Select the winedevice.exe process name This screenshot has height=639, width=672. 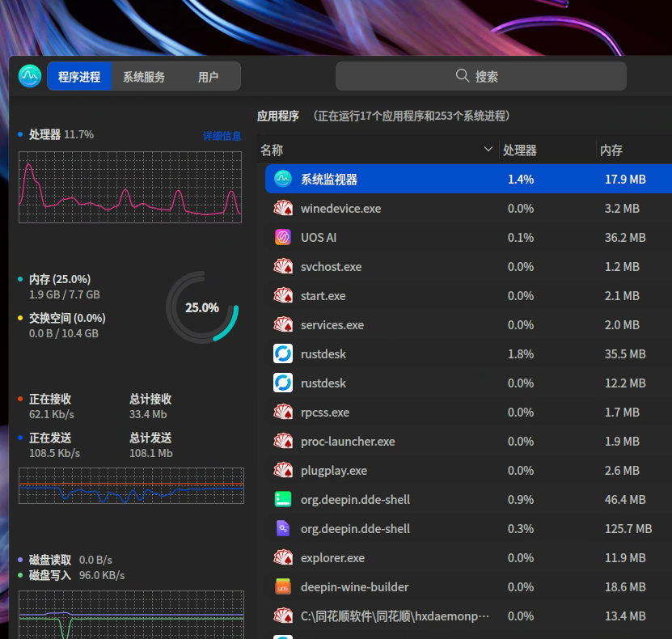pyautogui.click(x=340, y=209)
